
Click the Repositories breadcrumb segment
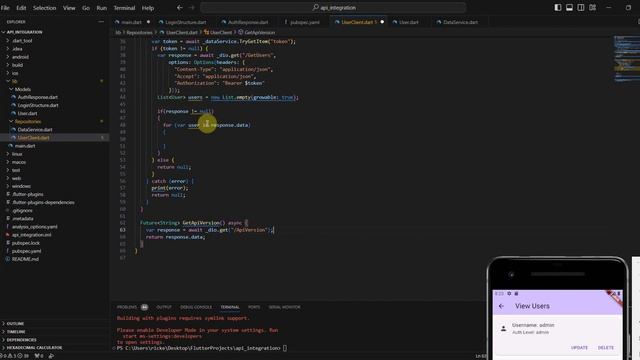139,32
